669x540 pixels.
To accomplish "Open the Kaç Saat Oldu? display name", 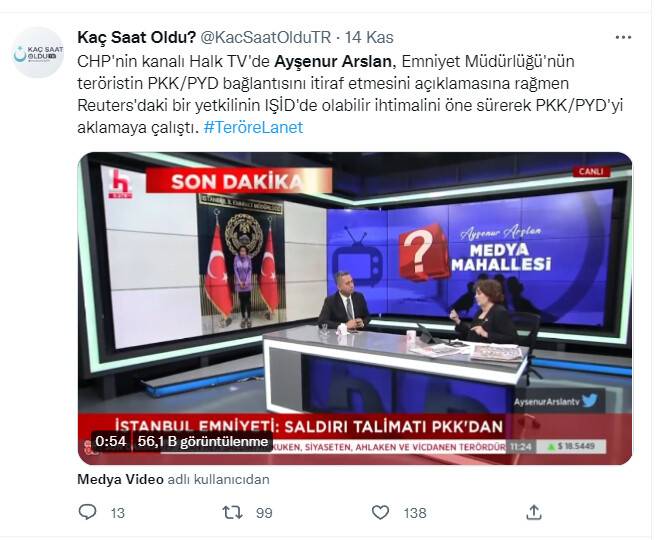I will click(x=137, y=38).
